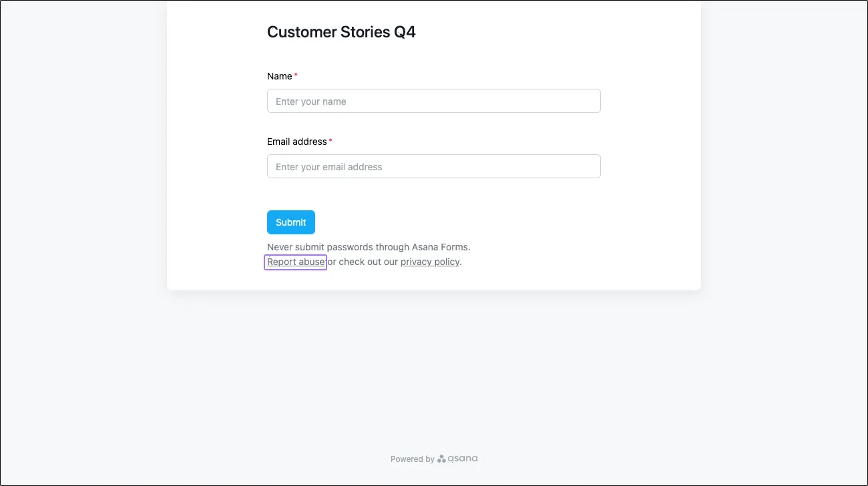
Task: Click the "Enter your email address" placeholder
Action: pos(329,167)
